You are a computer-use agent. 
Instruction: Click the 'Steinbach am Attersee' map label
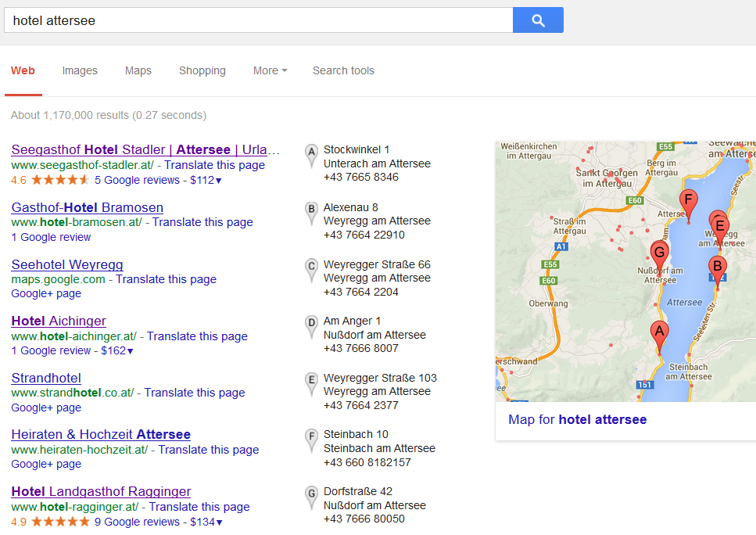click(x=689, y=372)
